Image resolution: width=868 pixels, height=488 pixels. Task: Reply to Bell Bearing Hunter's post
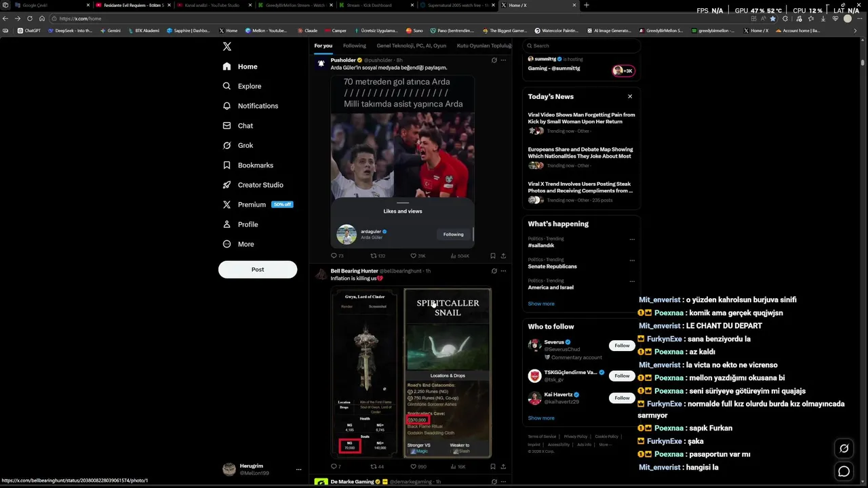pos(336,466)
